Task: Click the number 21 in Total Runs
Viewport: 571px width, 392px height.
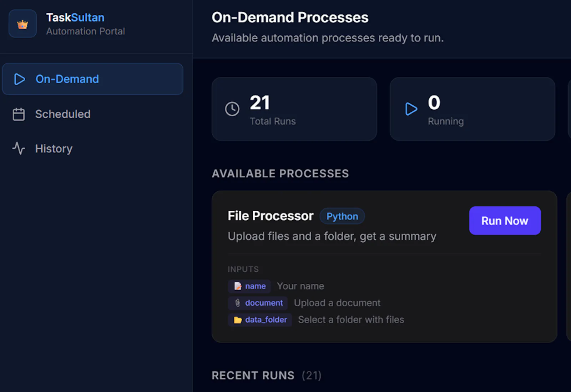Action: 260,103
